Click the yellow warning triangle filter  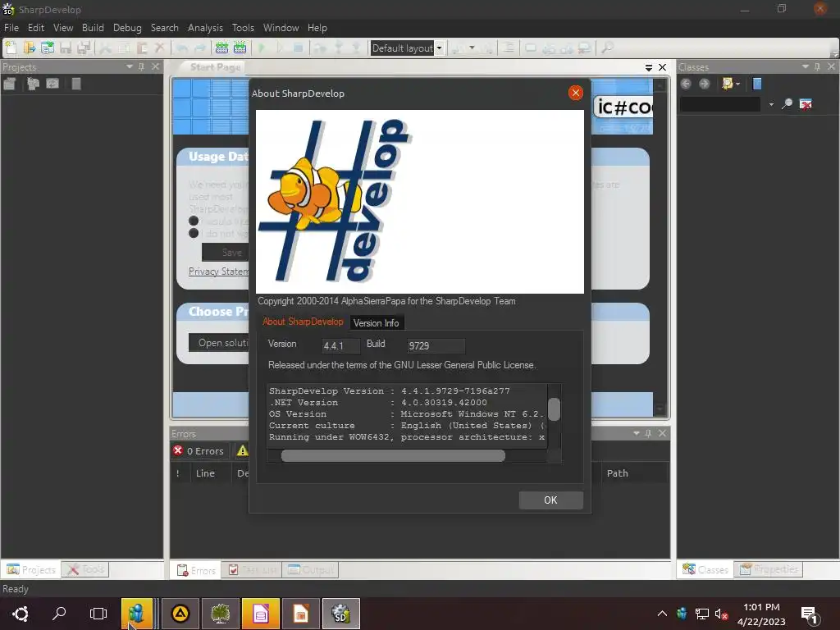(243, 450)
